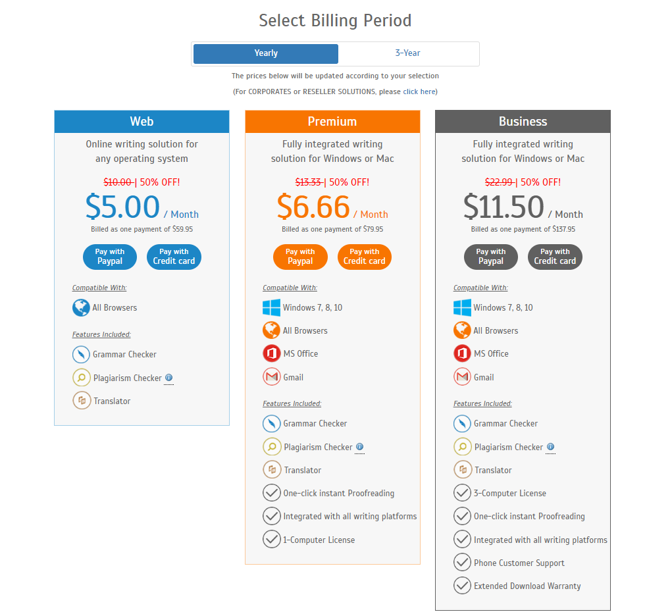Pay for Web plan with Credit card

pos(174,257)
